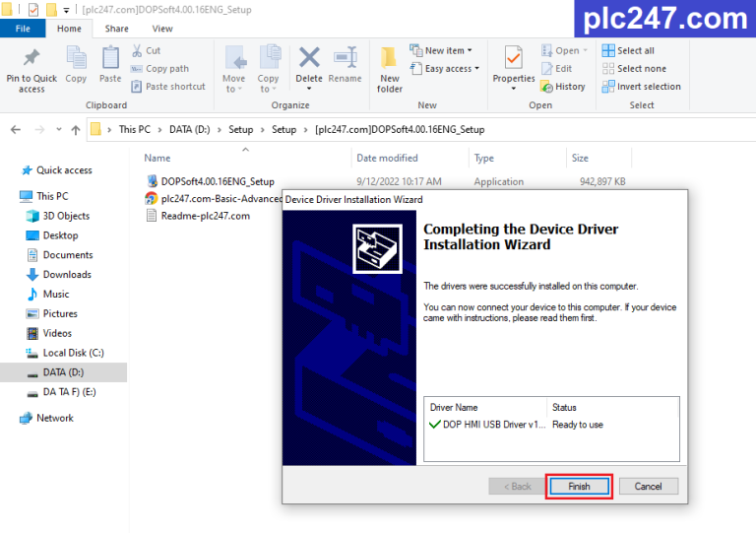Click the Cut scissors icon
Image resolution: width=756 pixels, height=533 pixels.
[x=137, y=50]
